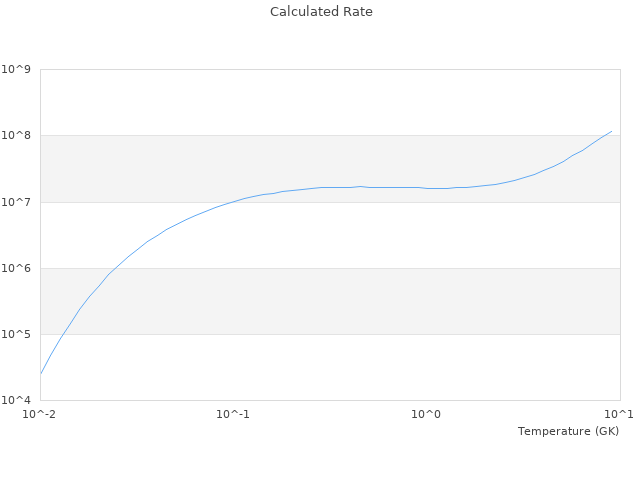Select the white band between 10^6 and 10^7

point(330,235)
